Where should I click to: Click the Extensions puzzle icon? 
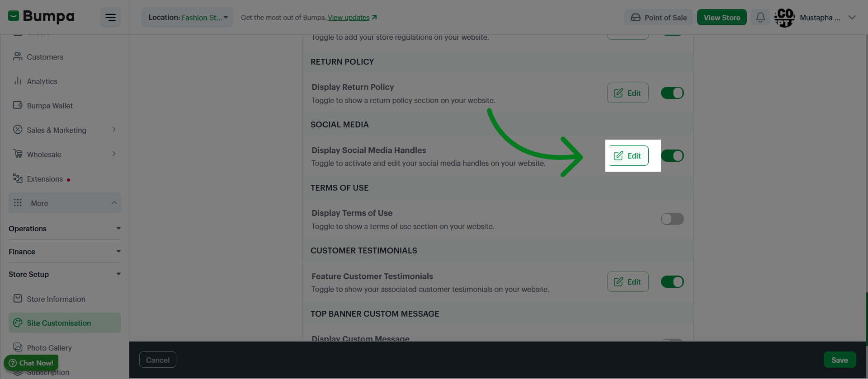coord(18,178)
